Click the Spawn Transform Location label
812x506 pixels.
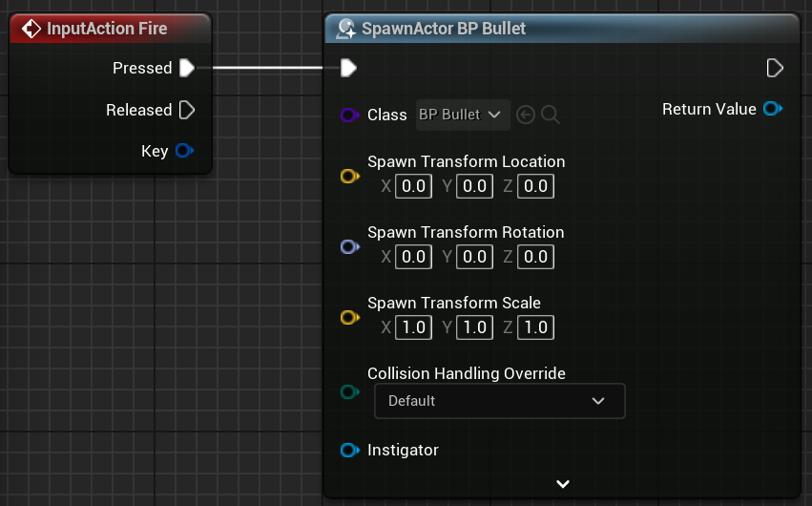[x=466, y=161]
